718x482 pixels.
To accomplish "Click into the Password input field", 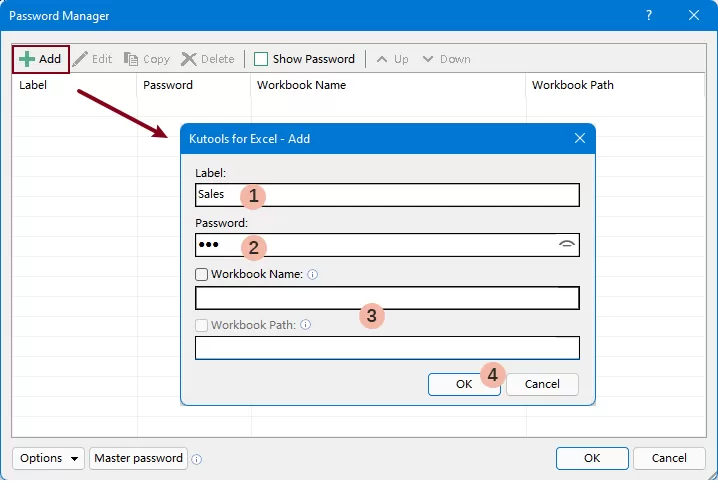I will tap(387, 245).
